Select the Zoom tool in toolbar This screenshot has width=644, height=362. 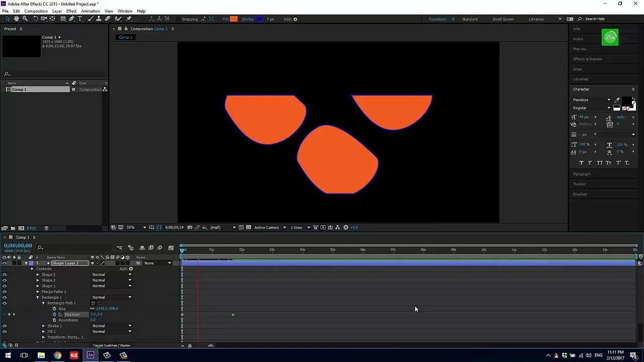(x=25, y=19)
